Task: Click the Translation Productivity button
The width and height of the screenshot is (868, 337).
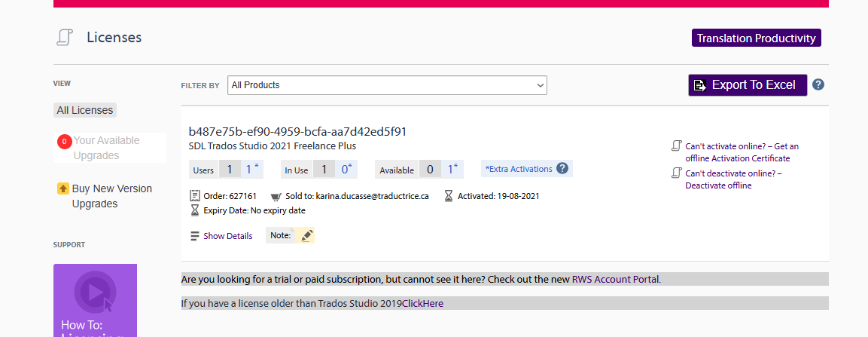Action: tap(756, 38)
